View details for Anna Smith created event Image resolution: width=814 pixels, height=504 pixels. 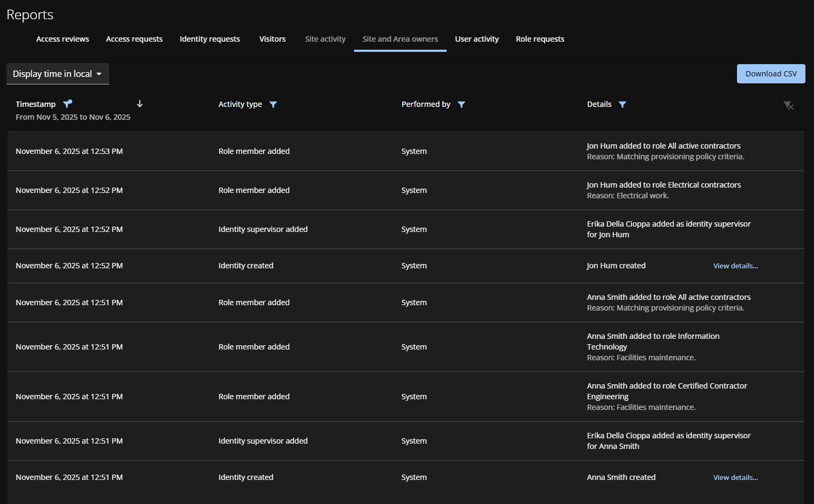tap(735, 477)
